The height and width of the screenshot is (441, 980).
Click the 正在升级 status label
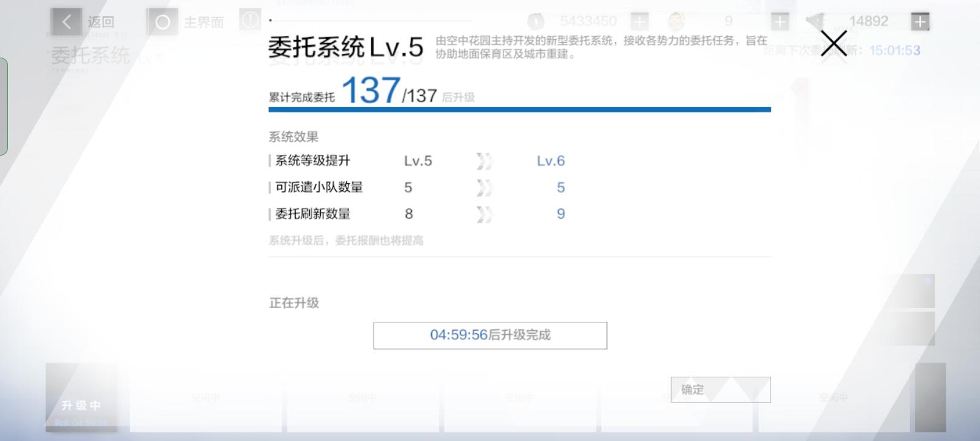pyautogui.click(x=294, y=303)
